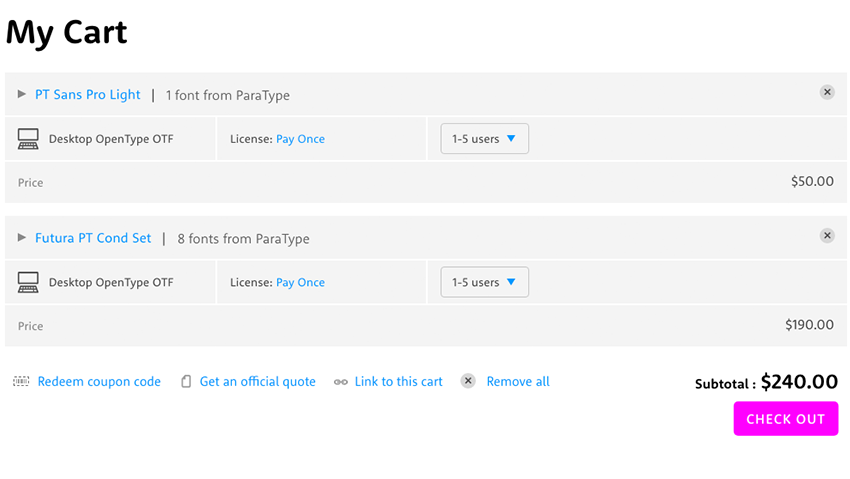Screen dimensions: 850x479
Task: Click the Redeem coupon code link
Action: (x=99, y=382)
